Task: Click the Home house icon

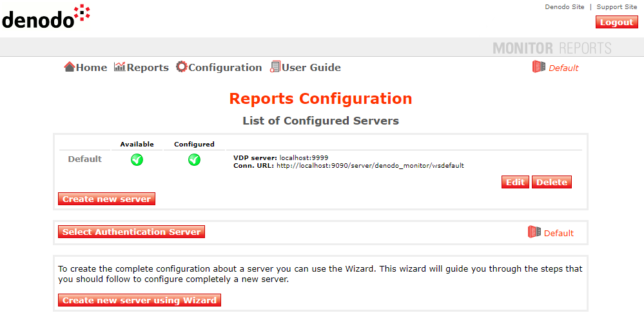Action: (70, 66)
